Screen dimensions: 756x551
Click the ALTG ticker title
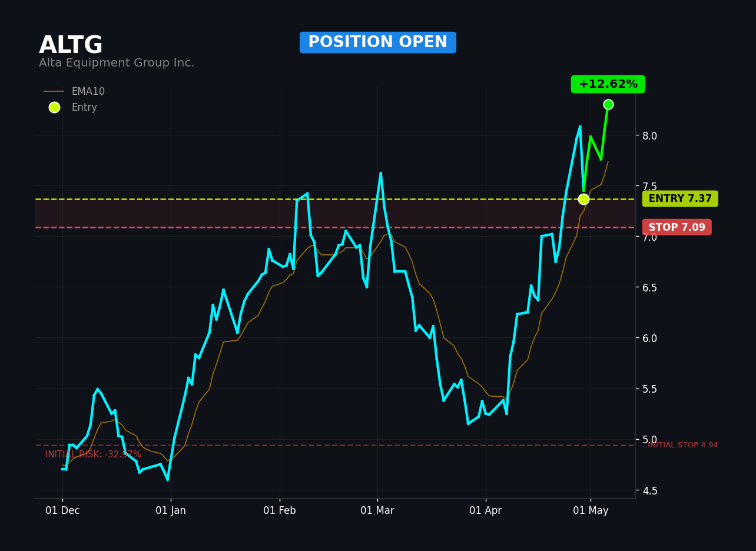71,46
